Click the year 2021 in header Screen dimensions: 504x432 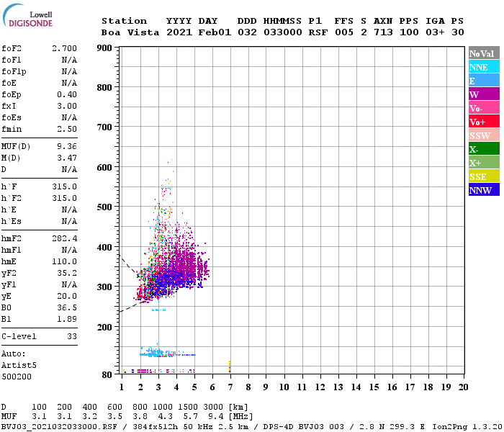[x=179, y=32]
